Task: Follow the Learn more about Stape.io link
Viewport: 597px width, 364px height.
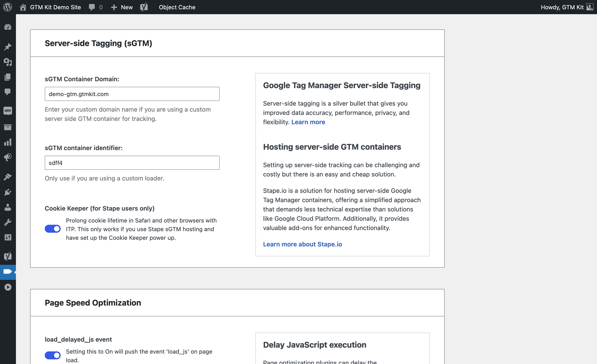Action: tap(303, 244)
